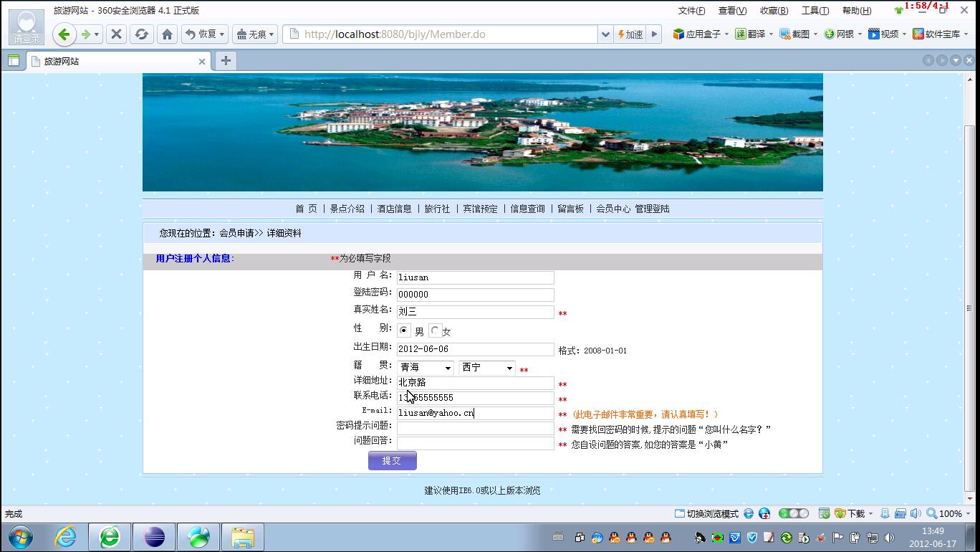
Task: Open the 西宁 city dropdown
Action: point(487,368)
